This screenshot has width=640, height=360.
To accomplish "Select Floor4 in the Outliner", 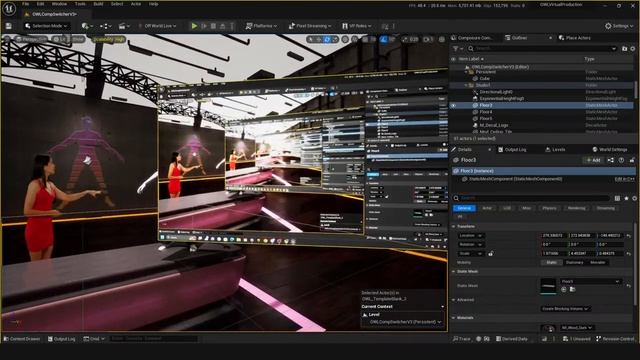I will pyautogui.click(x=485, y=112).
